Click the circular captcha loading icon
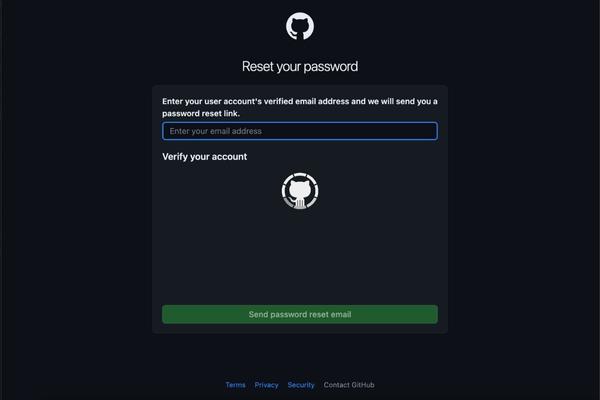 [300, 191]
